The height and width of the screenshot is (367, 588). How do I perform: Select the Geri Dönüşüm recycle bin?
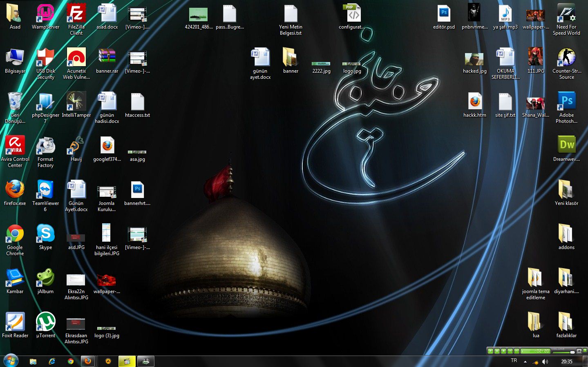pos(15,108)
